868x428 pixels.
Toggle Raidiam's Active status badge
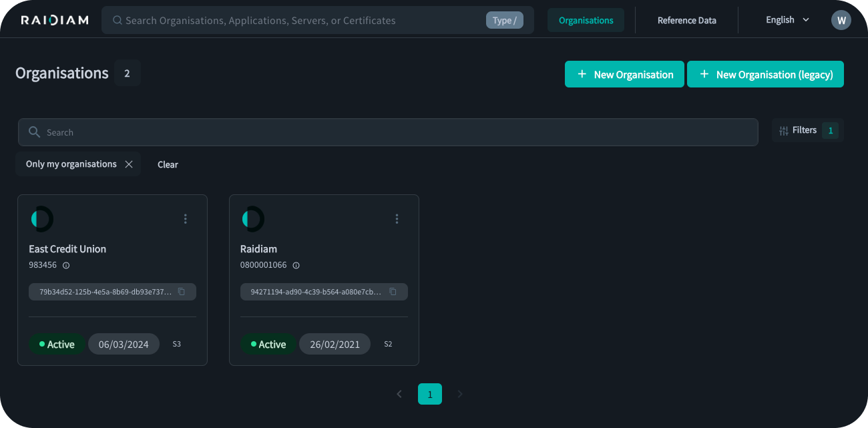(268, 344)
